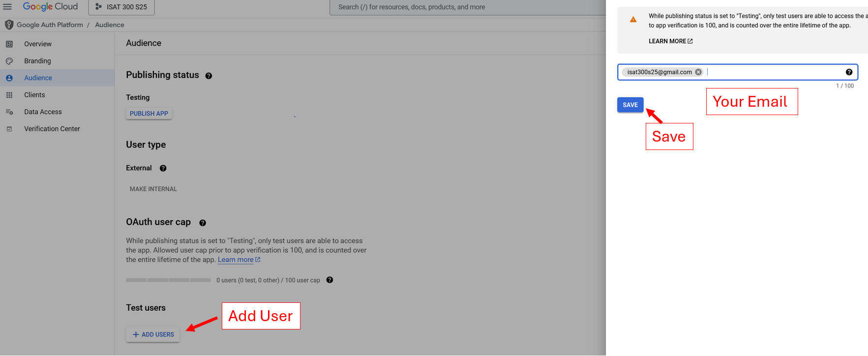Click the Google Auth Platform shield icon
The image size is (868, 356).
(x=9, y=25)
